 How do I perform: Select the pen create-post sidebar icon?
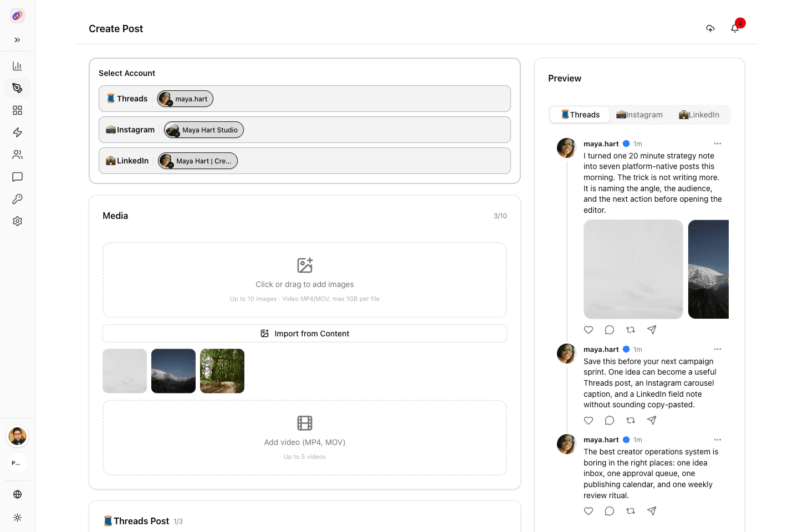pyautogui.click(x=17, y=88)
